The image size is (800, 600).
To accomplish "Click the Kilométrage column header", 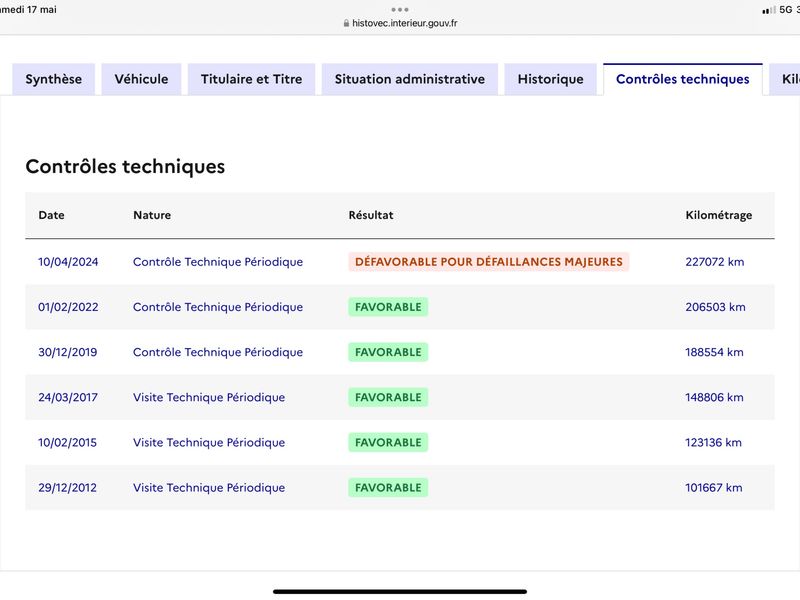I will 719,215.
